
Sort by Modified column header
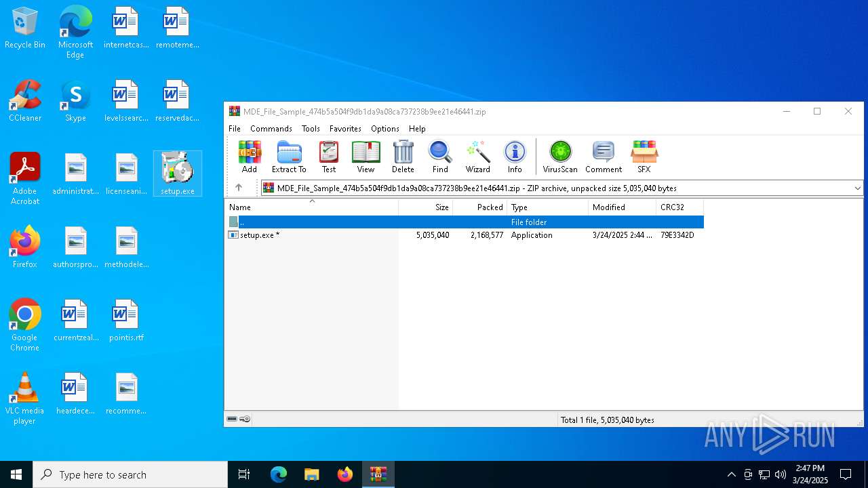tap(623, 207)
